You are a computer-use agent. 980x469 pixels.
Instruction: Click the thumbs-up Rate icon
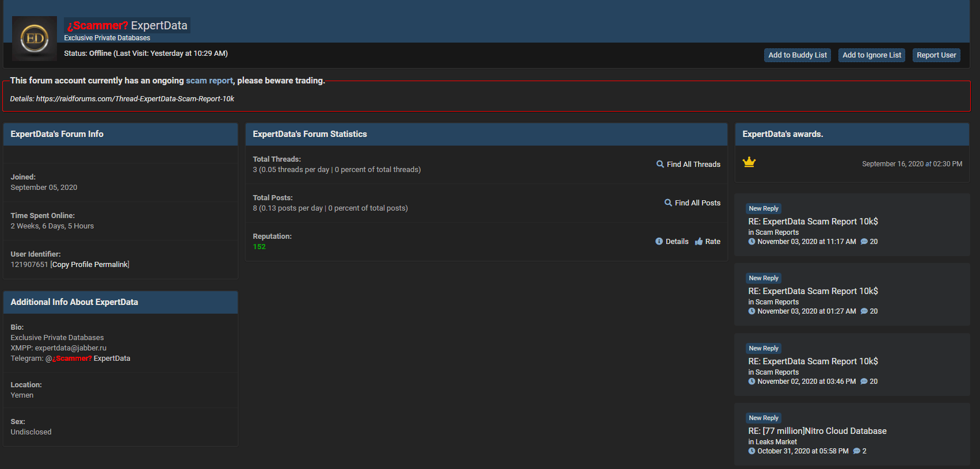(x=699, y=241)
